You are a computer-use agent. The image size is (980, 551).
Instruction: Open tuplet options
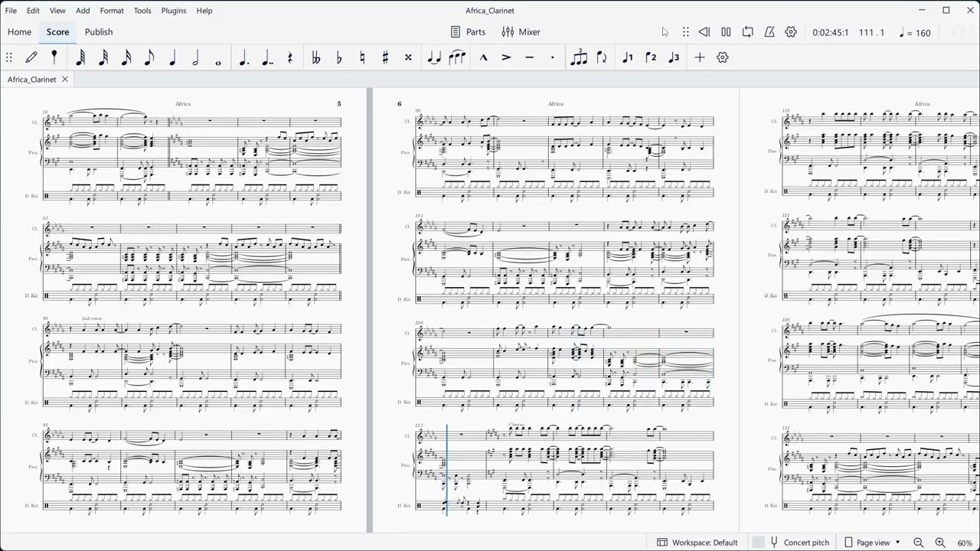(579, 57)
